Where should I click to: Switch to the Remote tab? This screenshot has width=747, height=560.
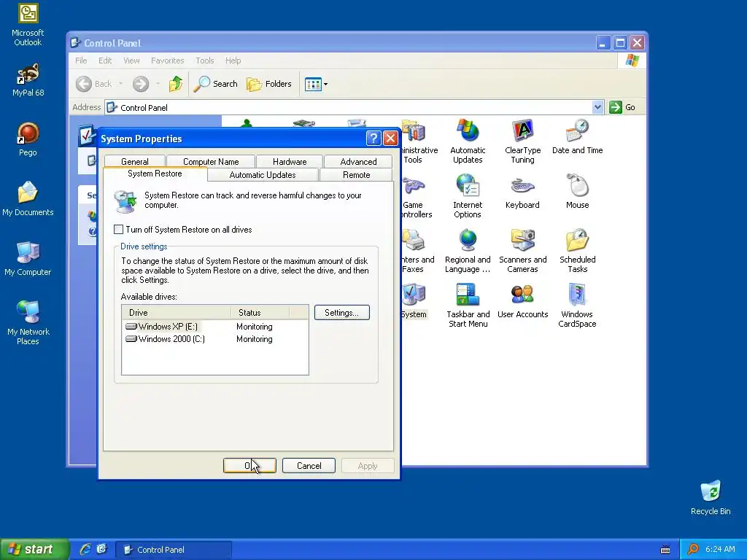[x=356, y=175]
